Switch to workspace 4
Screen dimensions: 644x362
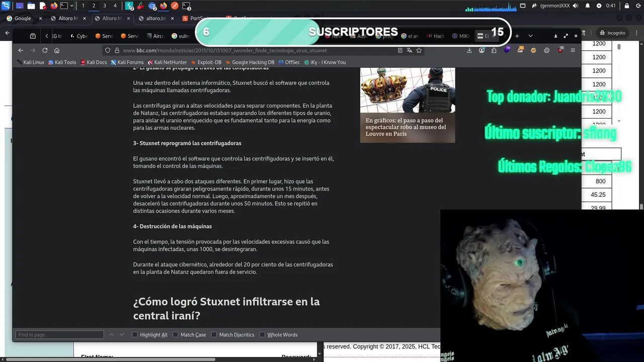point(115,6)
